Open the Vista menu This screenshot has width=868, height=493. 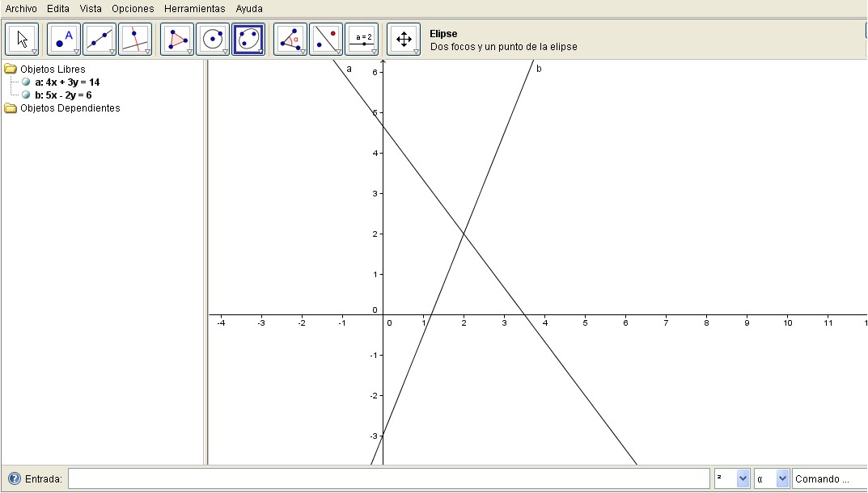click(x=90, y=8)
